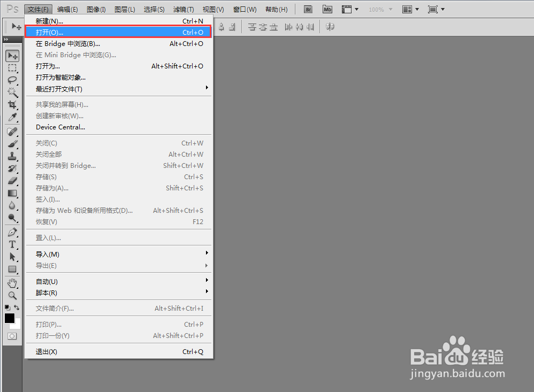Select the Path Selection tool
This screenshot has height=392, width=534.
(x=13, y=257)
